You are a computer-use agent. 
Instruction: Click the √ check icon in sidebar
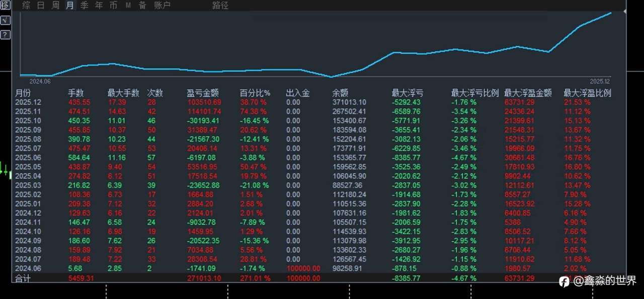pyautogui.click(x=5, y=20)
